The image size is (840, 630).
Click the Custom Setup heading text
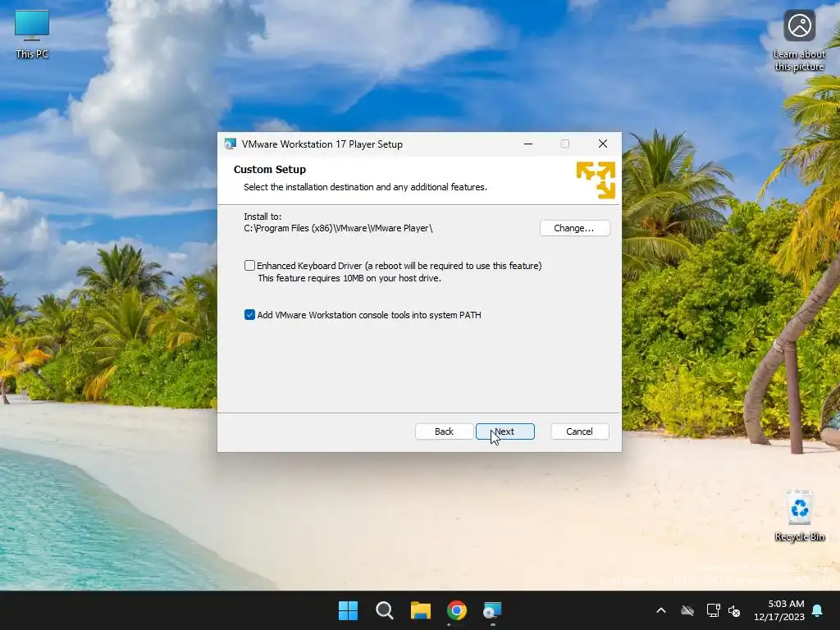coord(269,169)
